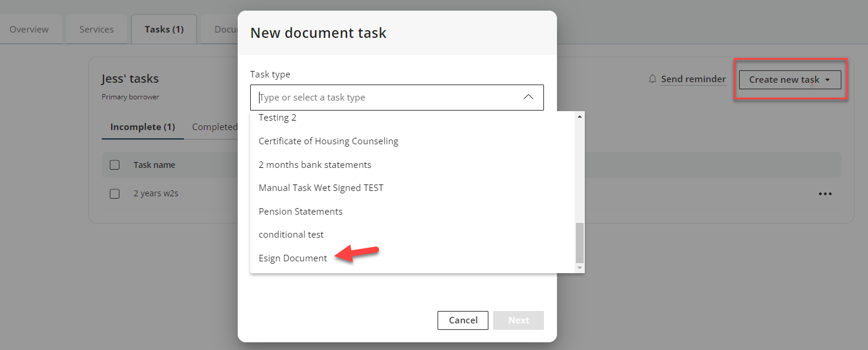Image resolution: width=868 pixels, height=350 pixels.
Task: Click the bell icon beside Send reminder
Action: 653,79
